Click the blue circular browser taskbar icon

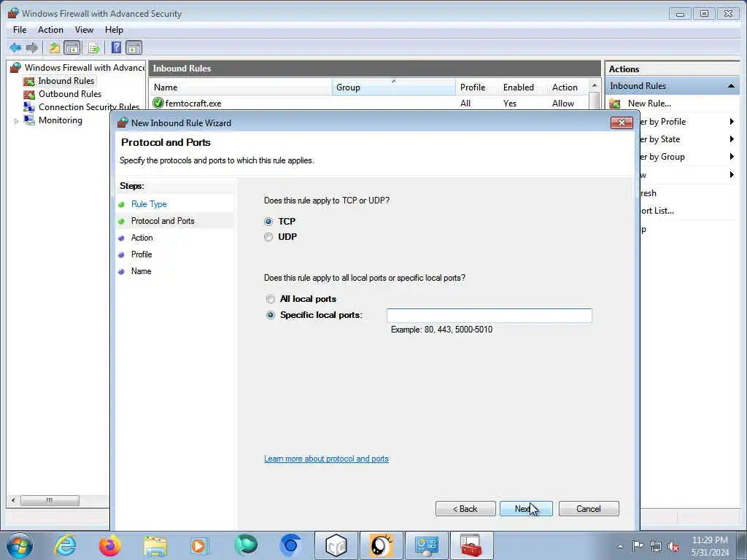pyautogui.click(x=290, y=545)
